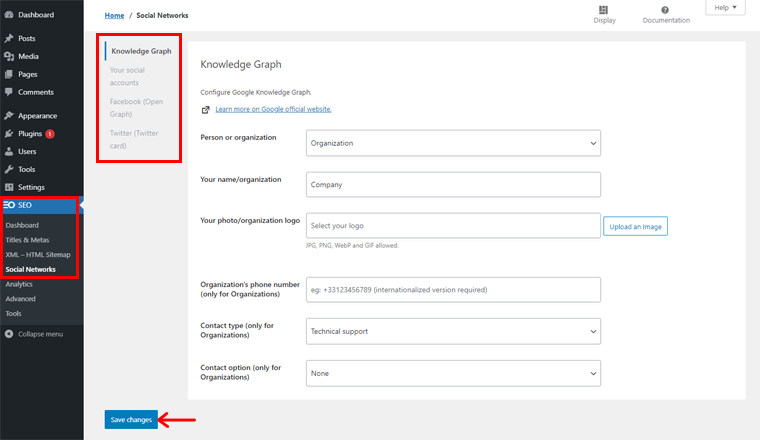The image size is (760, 440).
Task: Click Your name/organization input field
Action: coord(453,185)
